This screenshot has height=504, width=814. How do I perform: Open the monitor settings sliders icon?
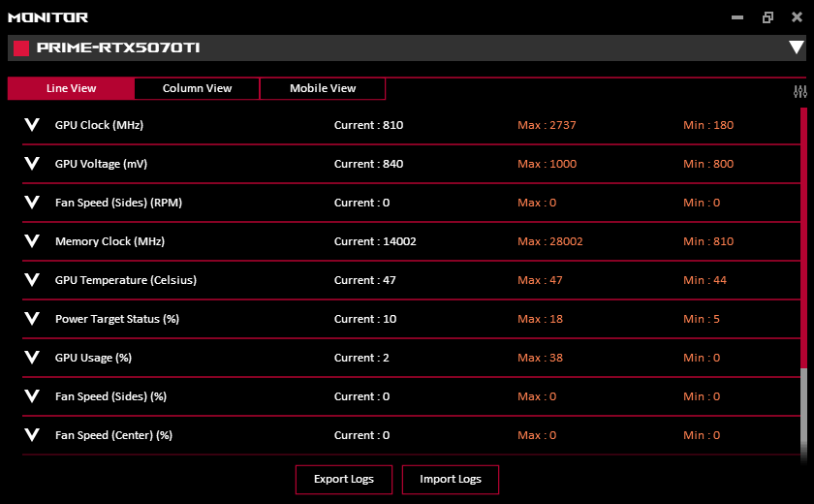(x=800, y=91)
